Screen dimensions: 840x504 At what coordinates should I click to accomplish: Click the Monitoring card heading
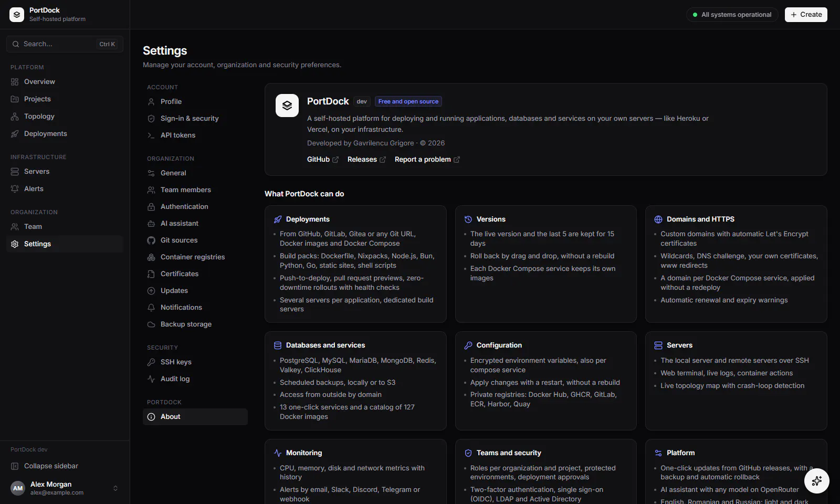click(x=304, y=453)
